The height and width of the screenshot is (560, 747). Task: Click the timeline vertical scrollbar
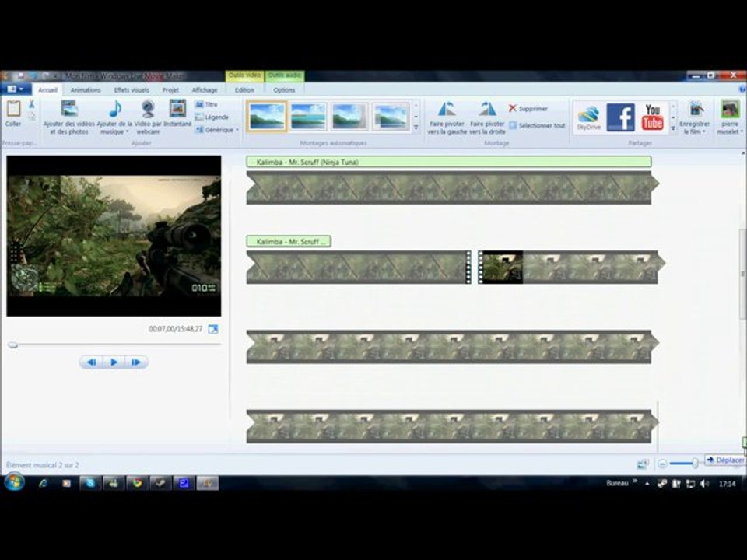(x=742, y=274)
